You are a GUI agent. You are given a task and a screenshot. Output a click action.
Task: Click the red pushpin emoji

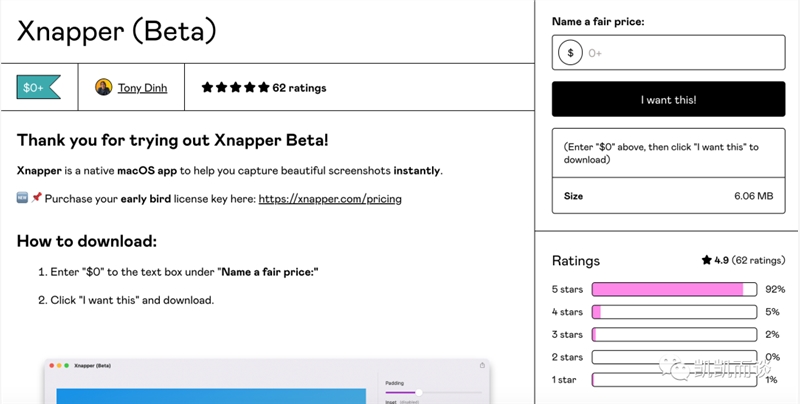(36, 197)
